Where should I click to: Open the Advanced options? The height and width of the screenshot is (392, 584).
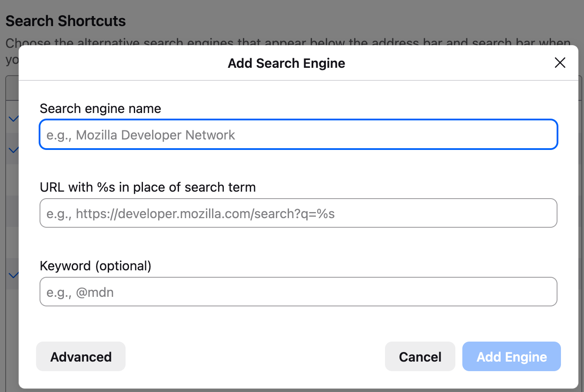81,357
